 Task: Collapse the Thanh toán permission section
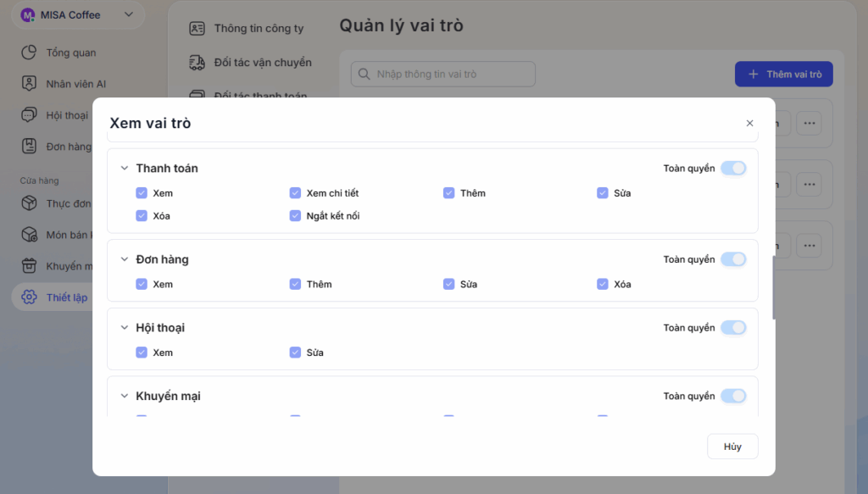point(125,169)
